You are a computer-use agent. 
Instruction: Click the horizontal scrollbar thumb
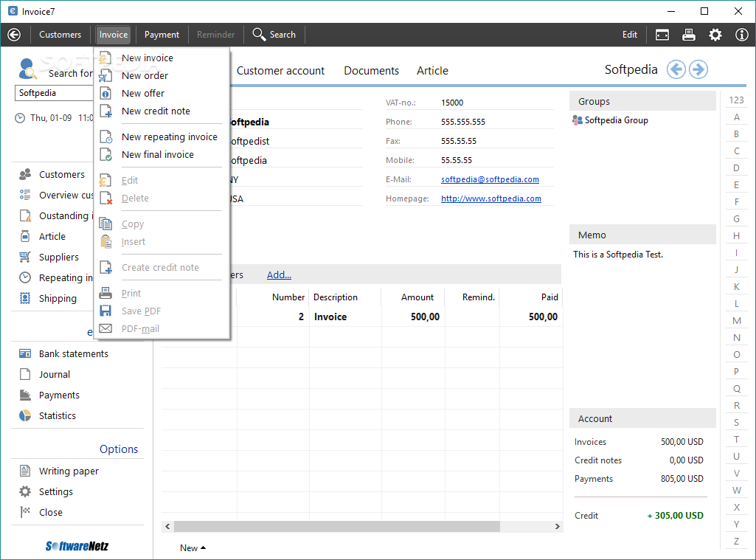[x=336, y=526]
